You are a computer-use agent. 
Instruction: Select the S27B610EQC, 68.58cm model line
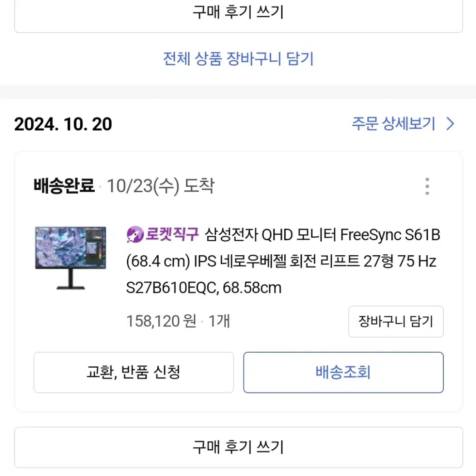tap(204, 287)
